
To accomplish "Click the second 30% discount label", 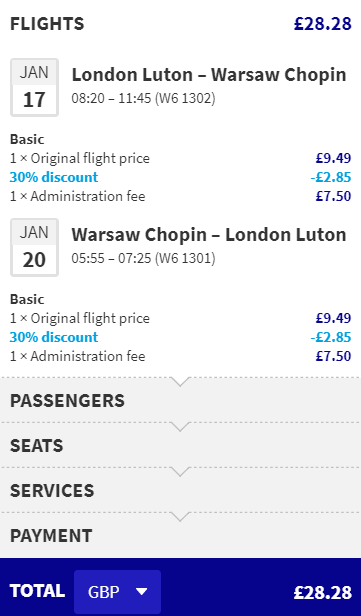I will [x=54, y=337].
